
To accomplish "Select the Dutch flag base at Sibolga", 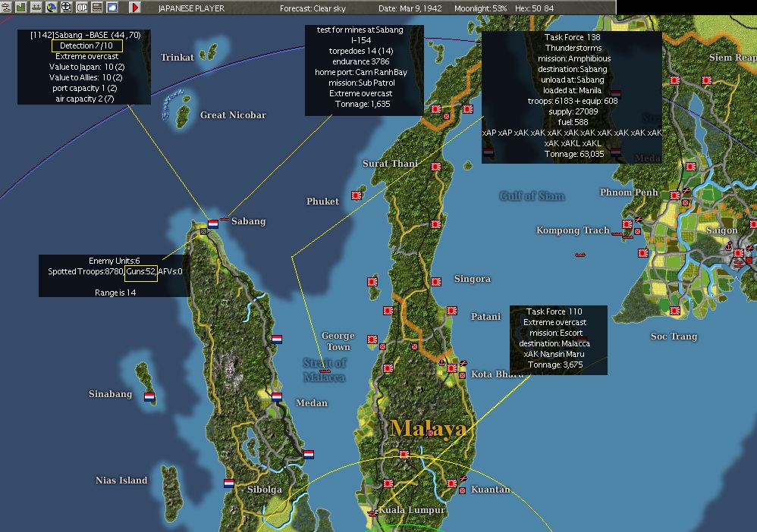I will pyautogui.click(x=229, y=483).
